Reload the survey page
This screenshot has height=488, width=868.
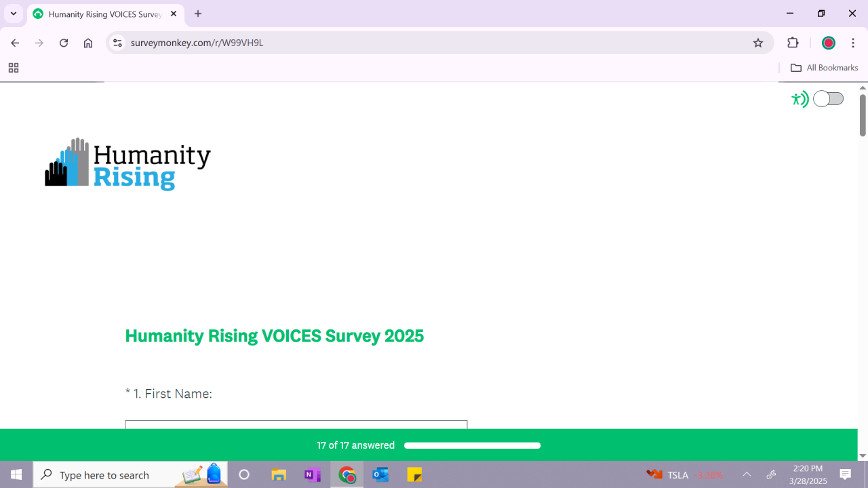64,43
